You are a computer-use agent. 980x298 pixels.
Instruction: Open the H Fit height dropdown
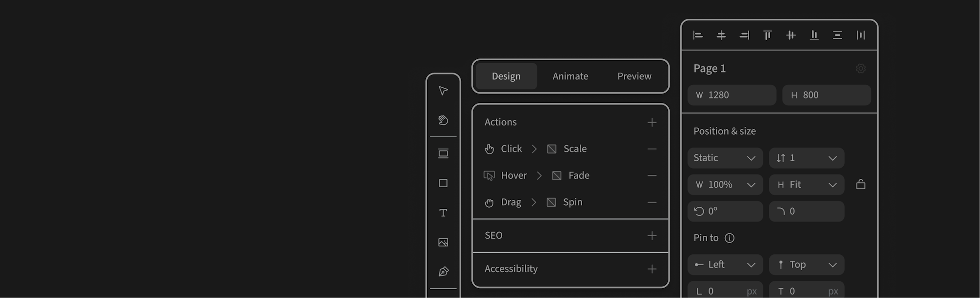coord(806,185)
